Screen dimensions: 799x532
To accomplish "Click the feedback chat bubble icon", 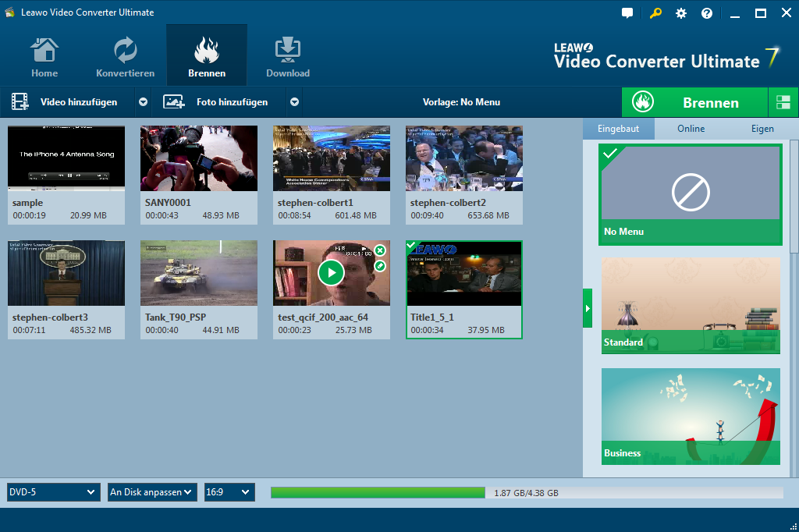I will click(627, 13).
